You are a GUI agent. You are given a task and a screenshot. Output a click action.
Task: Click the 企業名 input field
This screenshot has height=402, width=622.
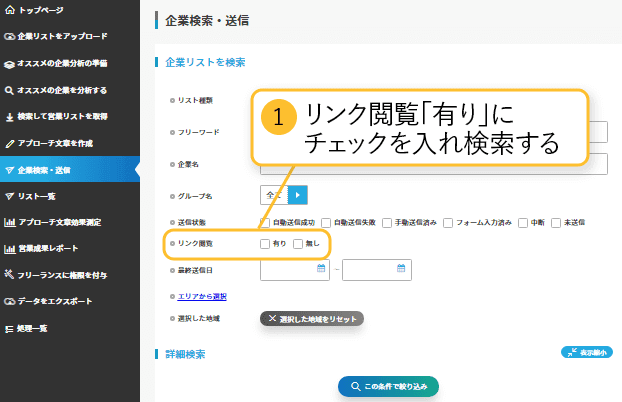coord(434,164)
